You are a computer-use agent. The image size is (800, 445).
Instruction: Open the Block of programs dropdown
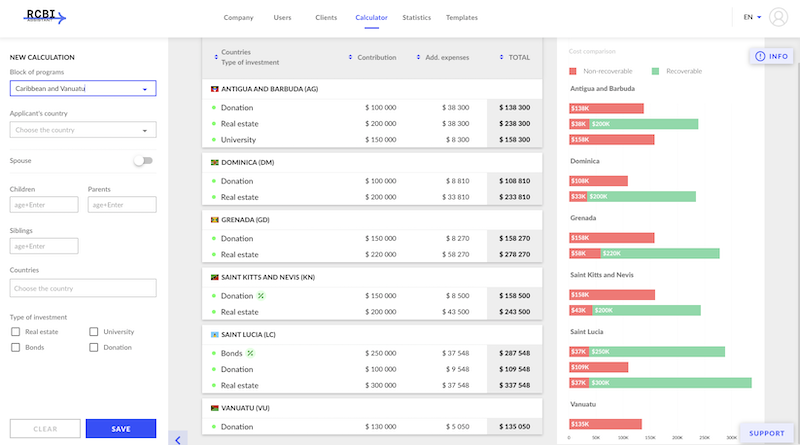pos(83,88)
